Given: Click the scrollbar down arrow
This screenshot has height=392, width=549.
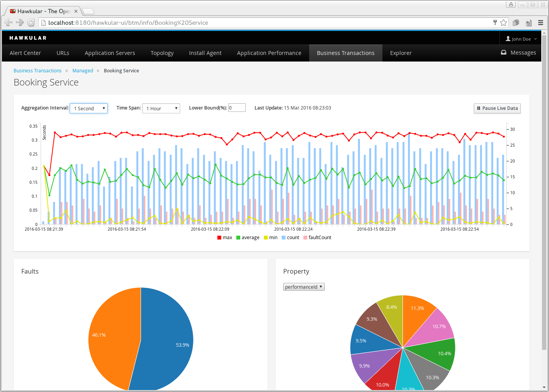Looking at the screenshot, I should pos(544,387).
